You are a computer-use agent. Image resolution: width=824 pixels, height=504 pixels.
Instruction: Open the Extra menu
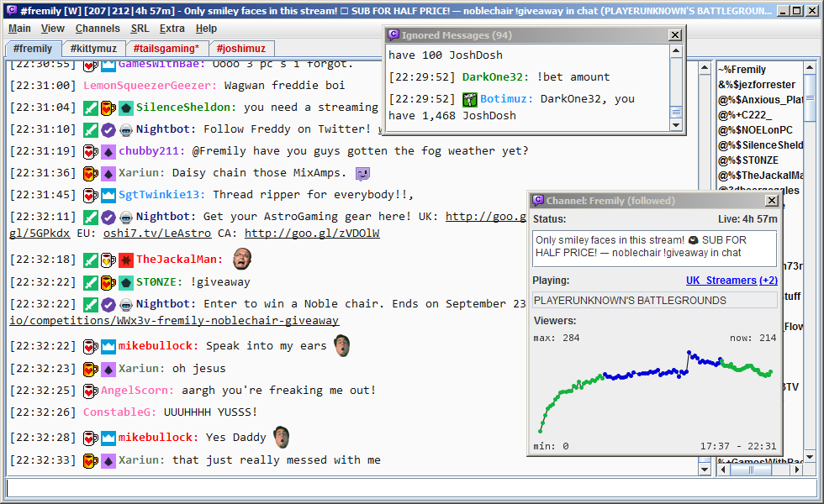pos(172,29)
